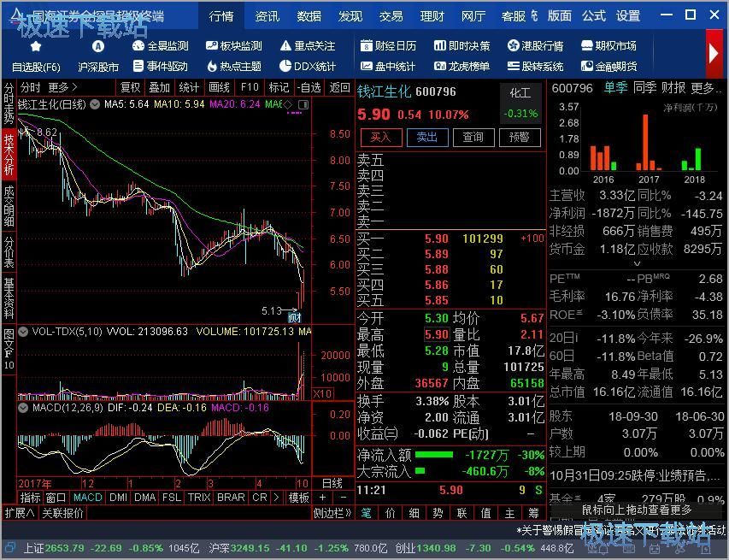Screen dimensions: 729x560
Task: Open the 期权市场 options market
Action: [x=608, y=46]
